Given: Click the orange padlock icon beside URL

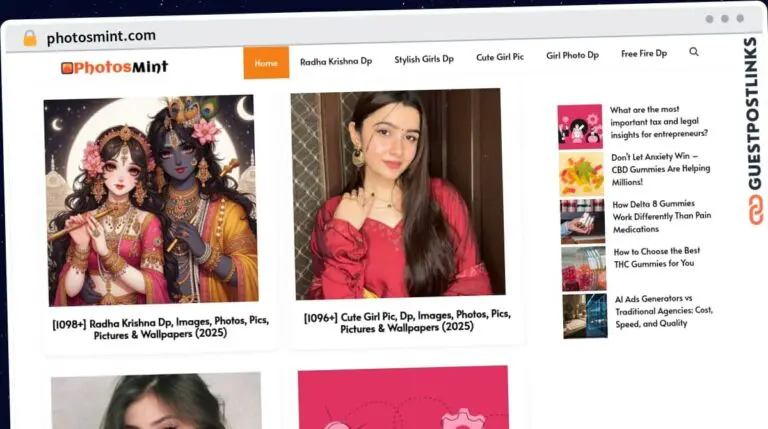Looking at the screenshot, I should [x=30, y=38].
